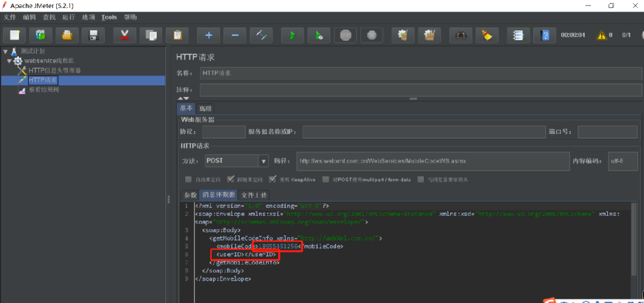Enable 对POST使用multipart / form-data checkbox

(x=326, y=179)
